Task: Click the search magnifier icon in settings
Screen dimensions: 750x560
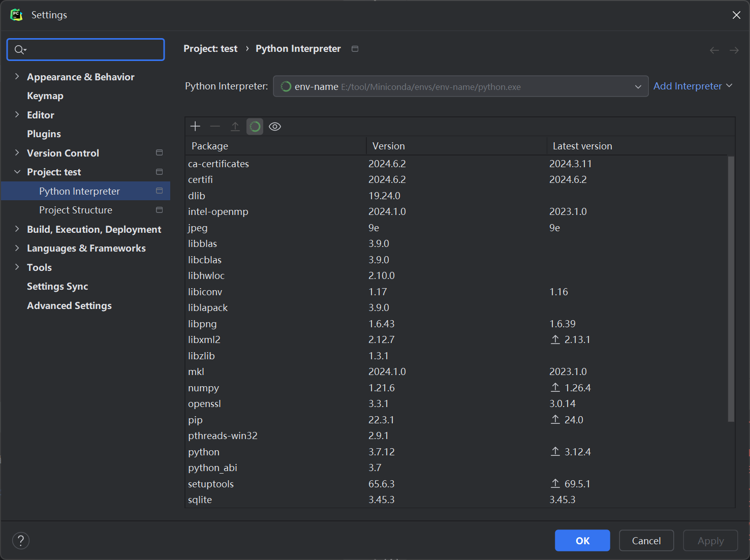Action: pos(20,49)
